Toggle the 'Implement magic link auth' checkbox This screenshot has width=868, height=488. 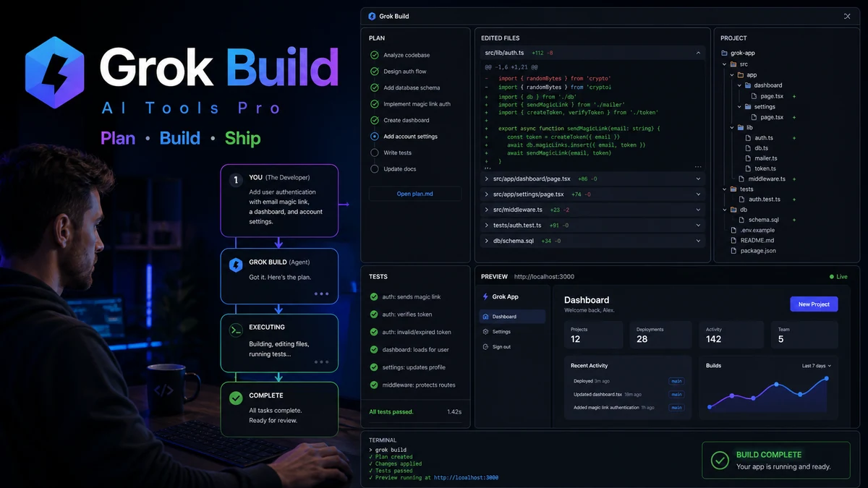tap(375, 104)
